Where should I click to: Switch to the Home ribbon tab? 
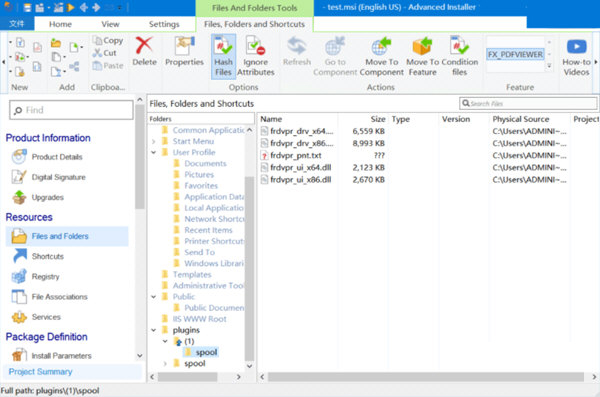60,24
